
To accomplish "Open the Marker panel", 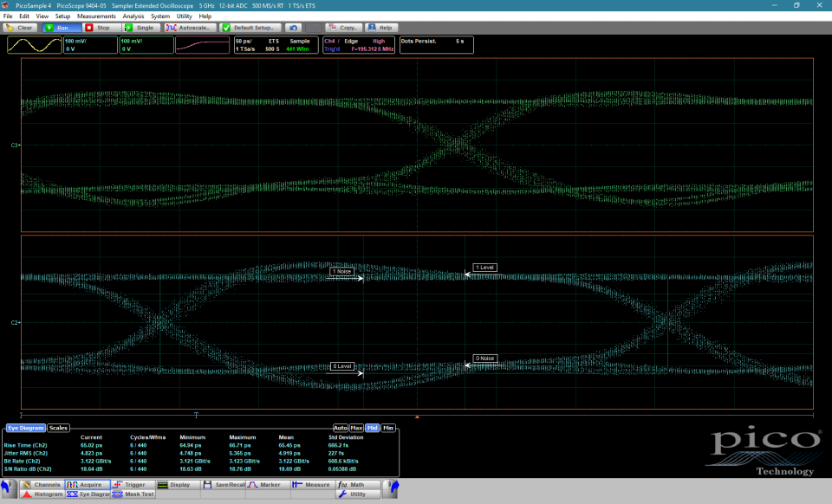I will [x=268, y=484].
